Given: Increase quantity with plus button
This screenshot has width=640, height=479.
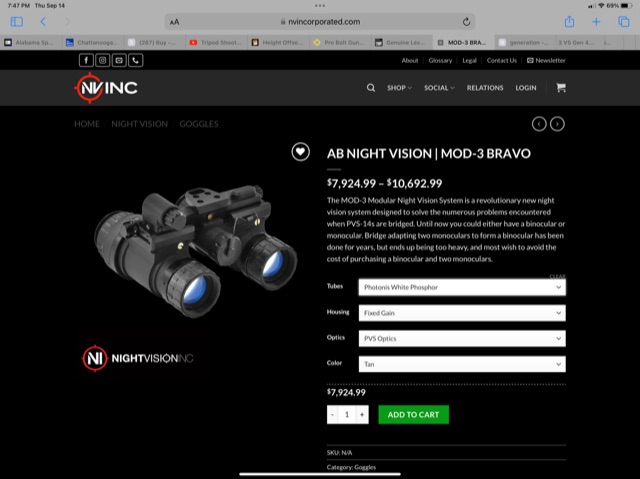Looking at the screenshot, I should [x=362, y=415].
